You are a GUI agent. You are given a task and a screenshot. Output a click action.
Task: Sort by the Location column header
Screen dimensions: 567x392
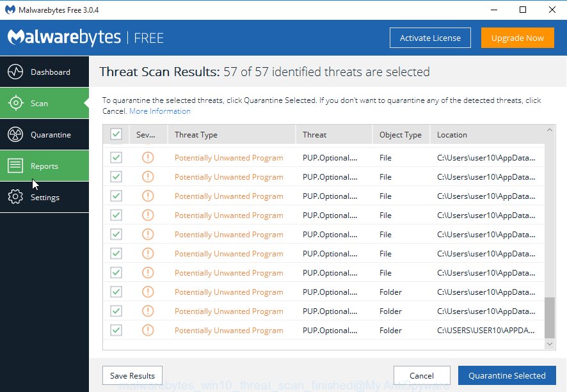pyautogui.click(x=487, y=135)
